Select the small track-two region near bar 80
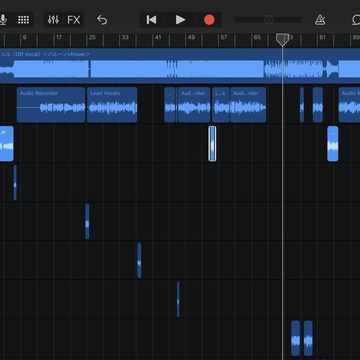 (x=318, y=105)
